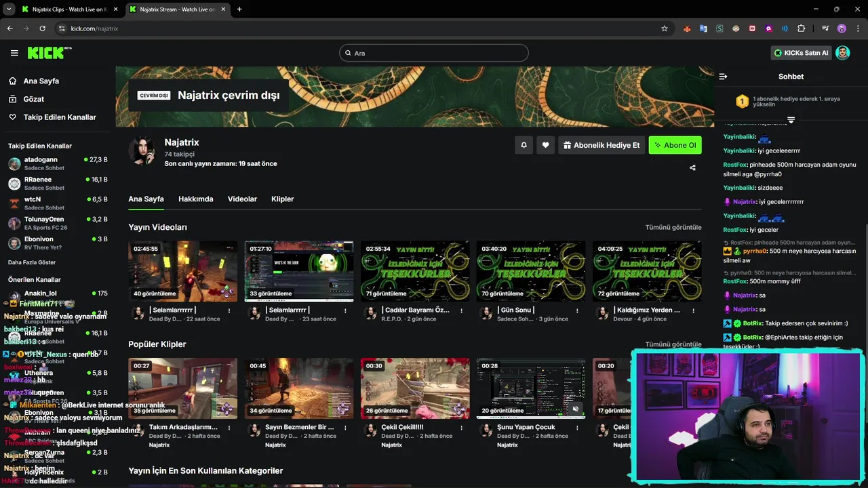Play the 00:27 clip thumbnail
Viewport: 868px width, 488px height.
[x=183, y=388]
